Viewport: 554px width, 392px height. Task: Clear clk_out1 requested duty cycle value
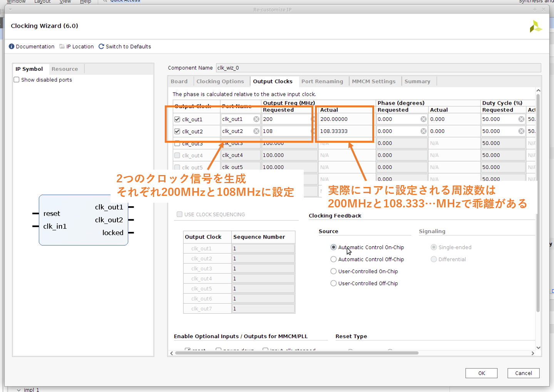point(521,119)
